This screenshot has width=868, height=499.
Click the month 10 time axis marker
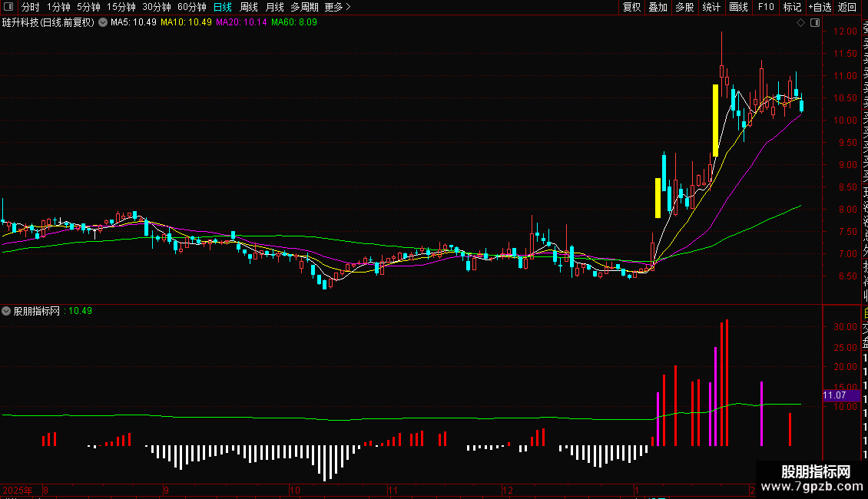pyautogui.click(x=294, y=490)
